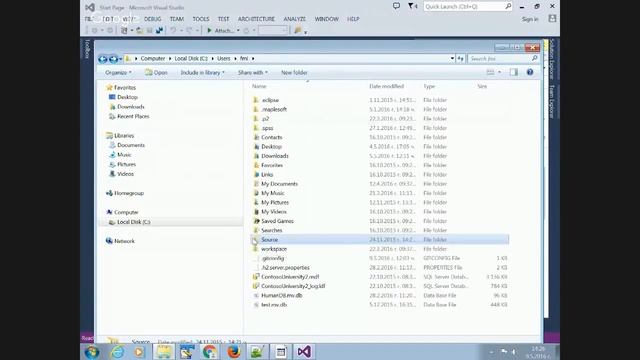This screenshot has height=360, width=640.
Task: Open the WINDOW menu in Visual Studio
Action: [327, 19]
